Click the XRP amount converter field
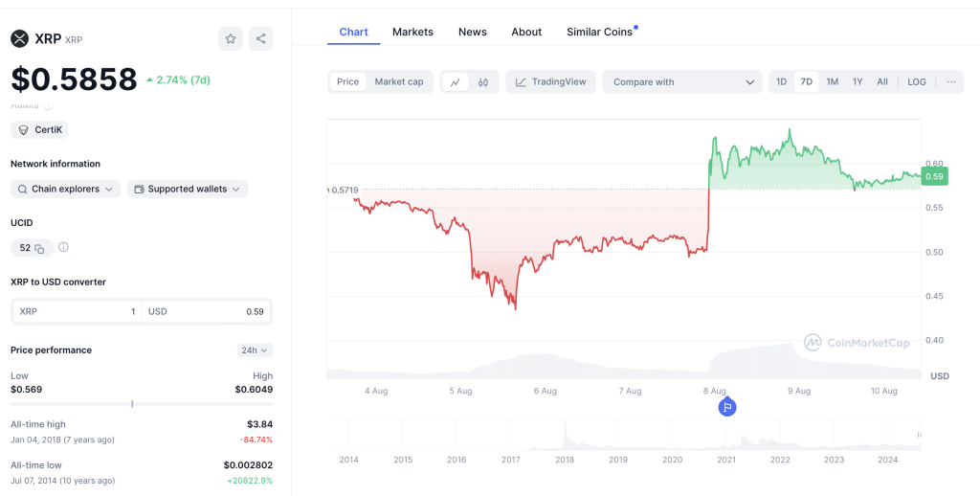The width and height of the screenshot is (980, 496). [78, 311]
